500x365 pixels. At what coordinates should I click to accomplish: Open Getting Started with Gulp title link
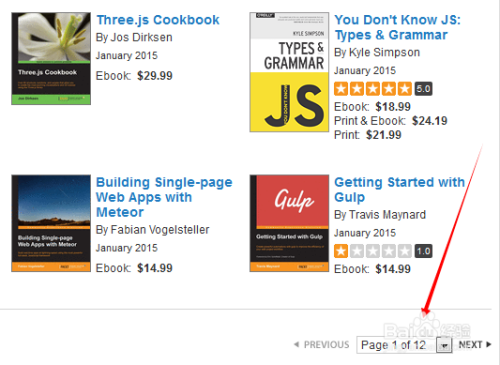399,190
